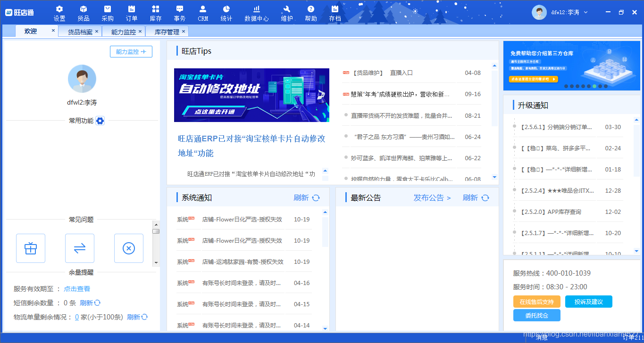
Task: Open article title 旺店通ERP已对接 link
Action: 251,146
